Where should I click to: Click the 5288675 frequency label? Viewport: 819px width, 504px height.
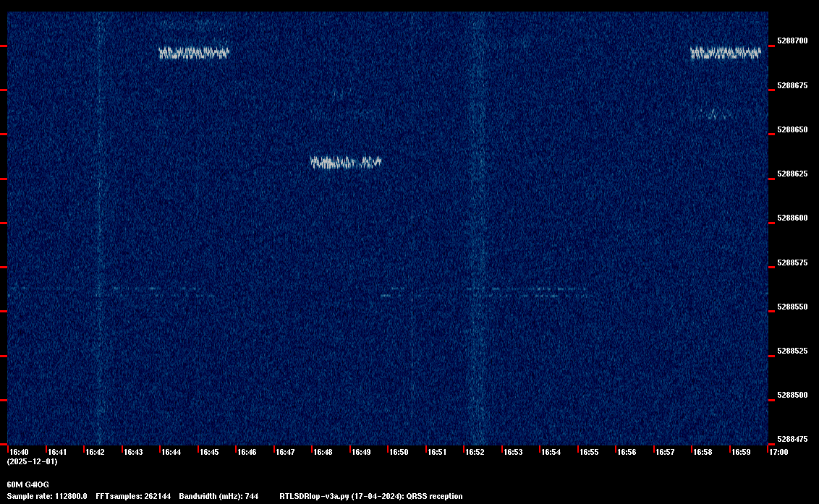click(792, 85)
